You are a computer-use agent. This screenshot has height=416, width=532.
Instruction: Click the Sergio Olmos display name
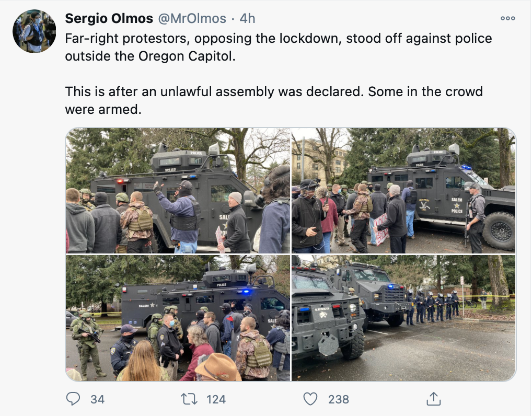(x=109, y=19)
